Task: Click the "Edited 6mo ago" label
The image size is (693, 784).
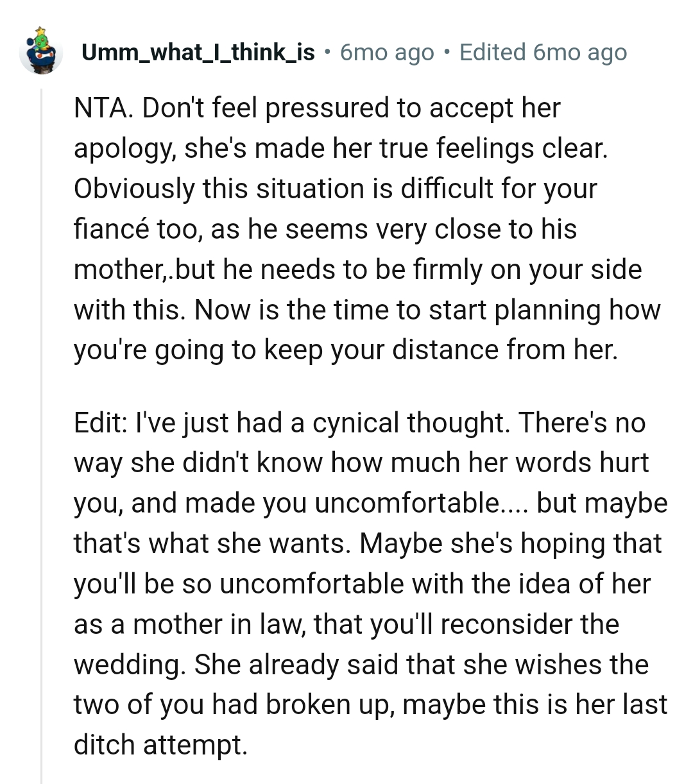Action: click(543, 53)
